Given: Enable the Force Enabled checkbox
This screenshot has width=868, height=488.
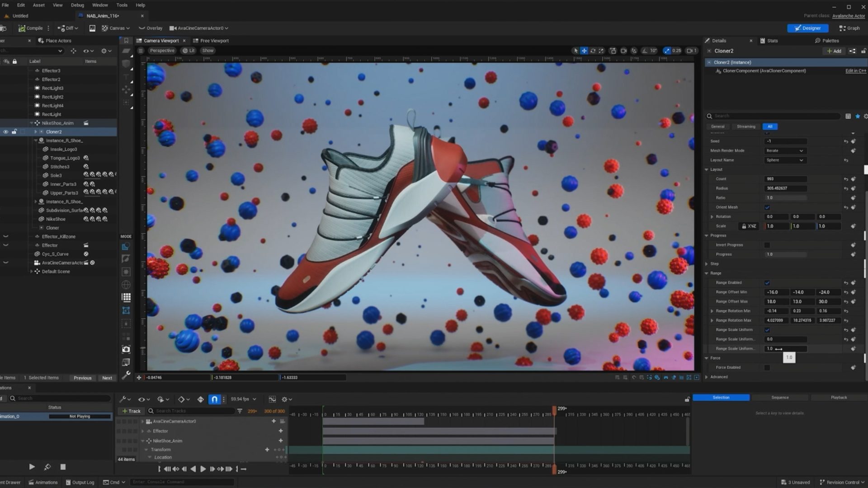Looking at the screenshot, I should [767, 368].
